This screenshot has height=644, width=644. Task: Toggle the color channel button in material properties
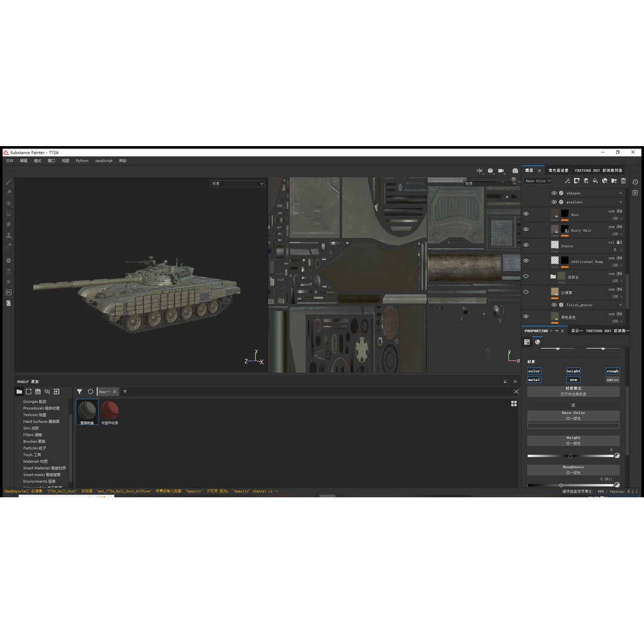[534, 371]
